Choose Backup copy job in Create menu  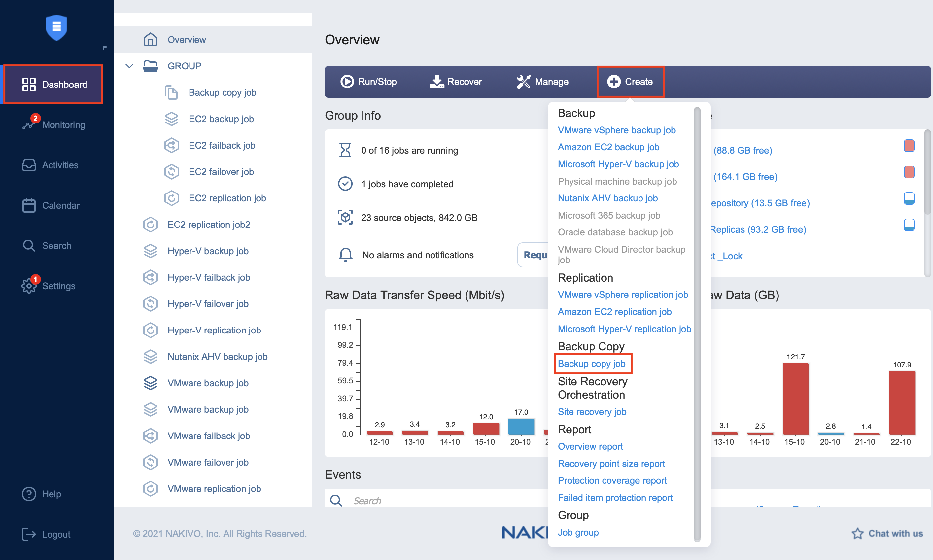(592, 364)
